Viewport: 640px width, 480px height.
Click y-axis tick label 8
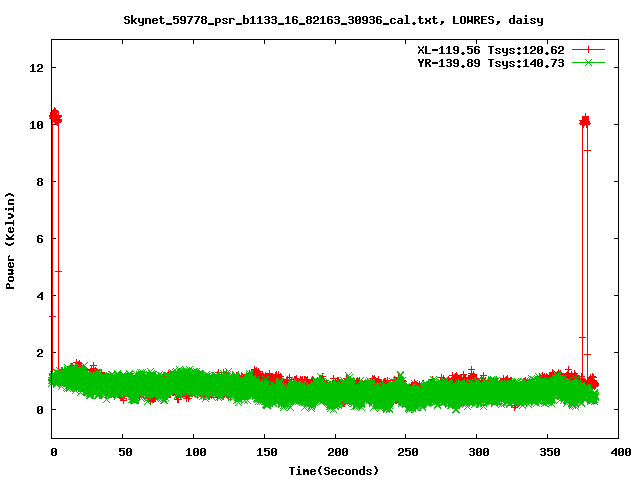click(40, 182)
